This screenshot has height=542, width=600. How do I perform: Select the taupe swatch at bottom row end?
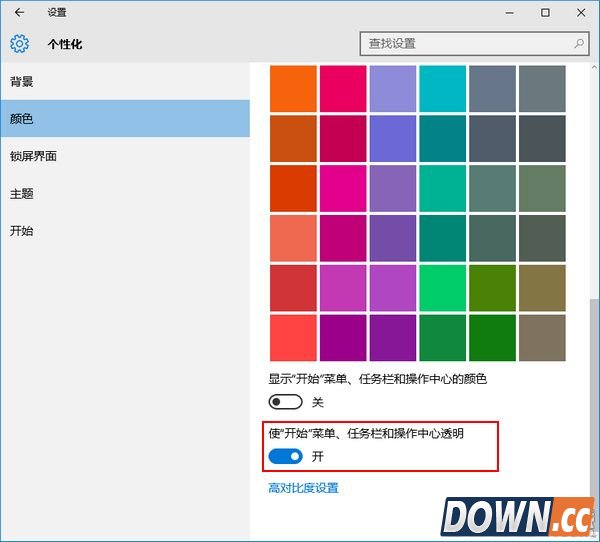(542, 338)
